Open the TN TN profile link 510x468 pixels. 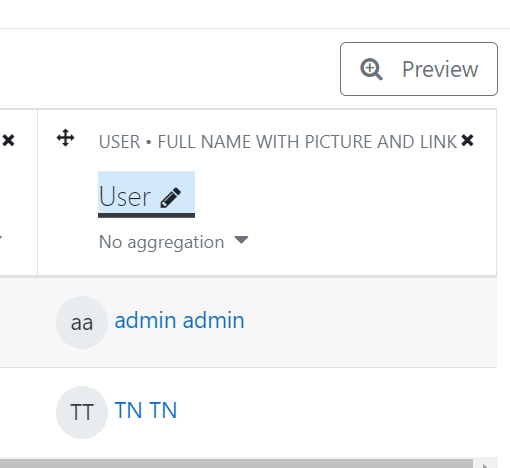(146, 410)
